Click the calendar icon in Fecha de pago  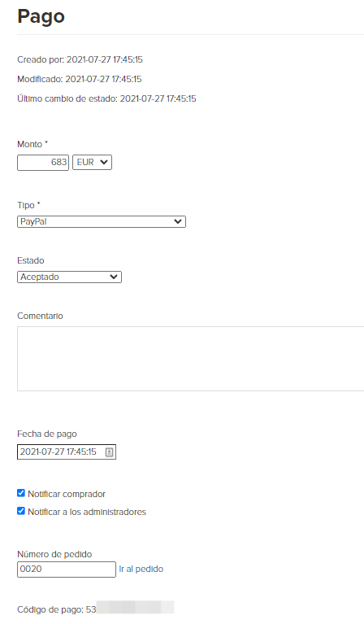pyautogui.click(x=109, y=452)
